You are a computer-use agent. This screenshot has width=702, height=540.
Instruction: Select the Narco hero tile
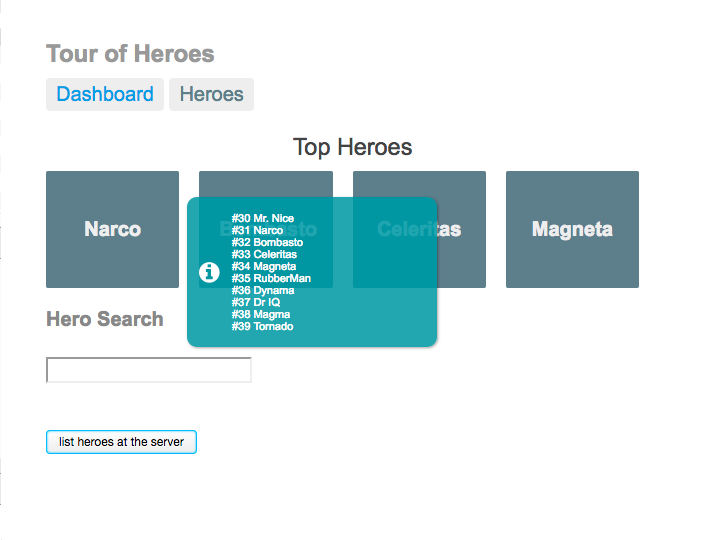point(112,229)
